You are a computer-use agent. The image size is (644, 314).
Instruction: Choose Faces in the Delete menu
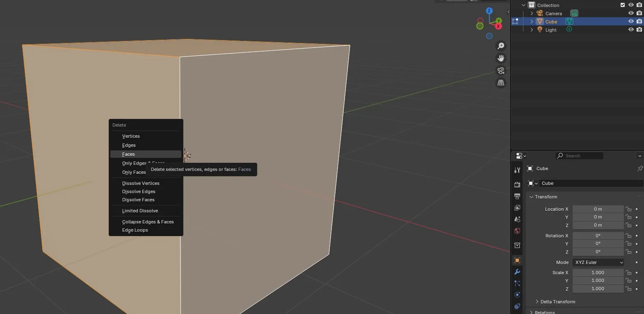(x=128, y=154)
